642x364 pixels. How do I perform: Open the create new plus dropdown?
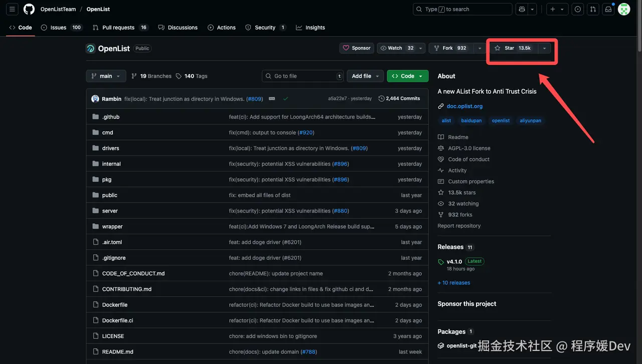556,9
